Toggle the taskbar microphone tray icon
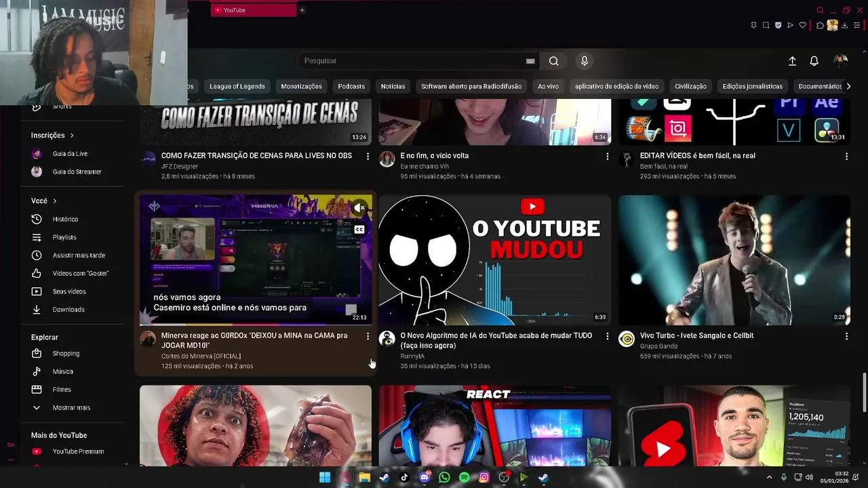The image size is (868, 488). [784, 477]
